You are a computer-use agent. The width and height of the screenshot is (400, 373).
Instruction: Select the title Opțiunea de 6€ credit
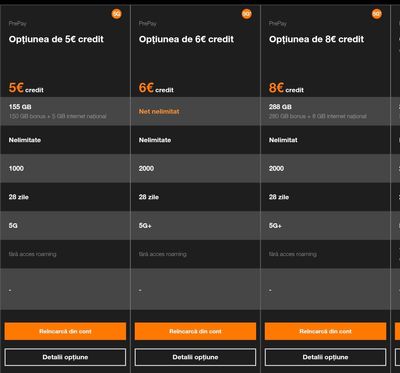186,39
